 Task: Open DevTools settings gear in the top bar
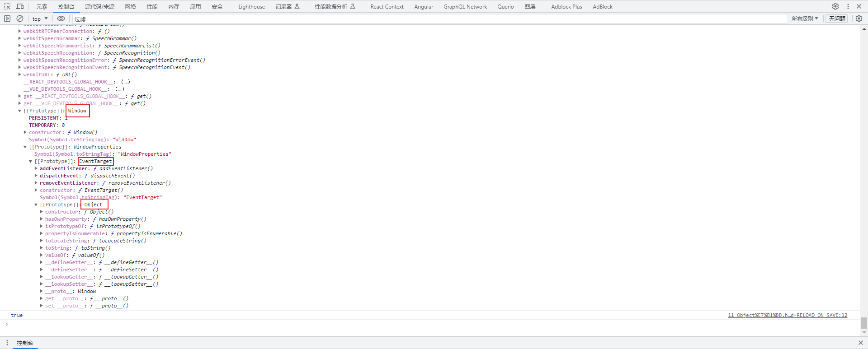pyautogui.click(x=835, y=6)
